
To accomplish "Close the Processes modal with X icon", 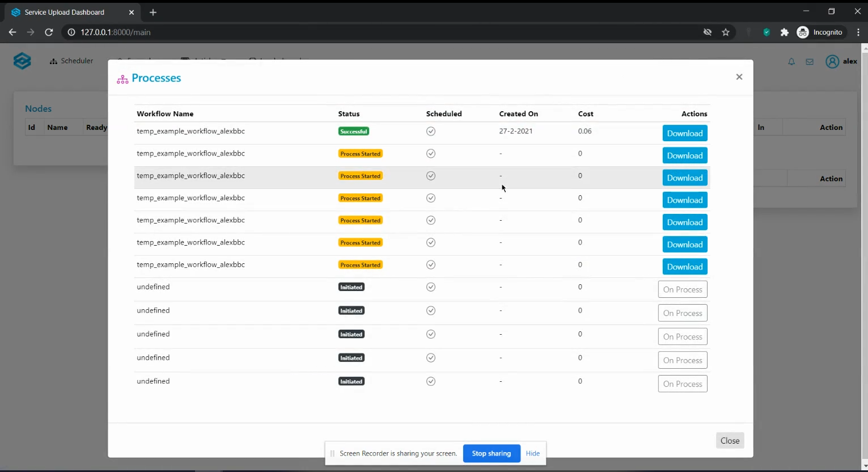I will (739, 77).
